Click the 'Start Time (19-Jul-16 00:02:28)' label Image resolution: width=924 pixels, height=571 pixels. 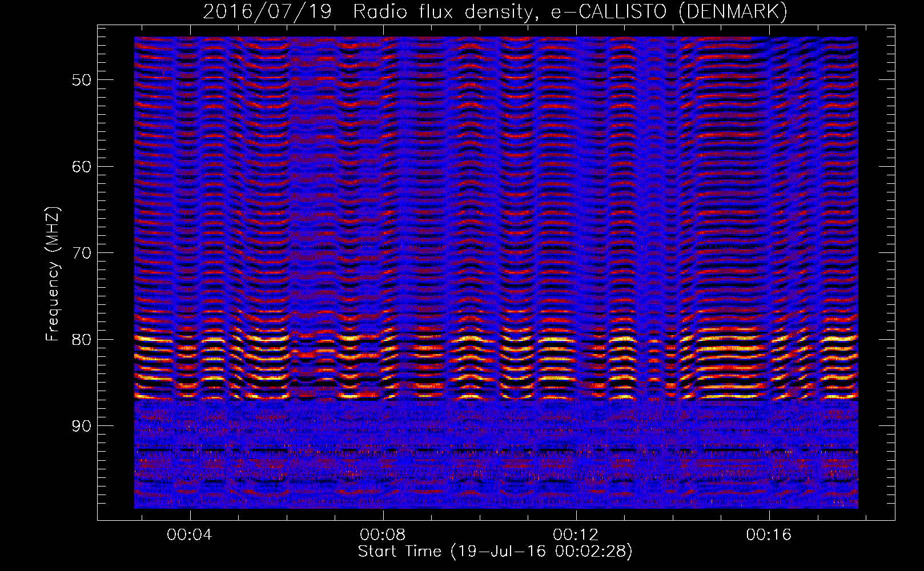[x=495, y=552]
